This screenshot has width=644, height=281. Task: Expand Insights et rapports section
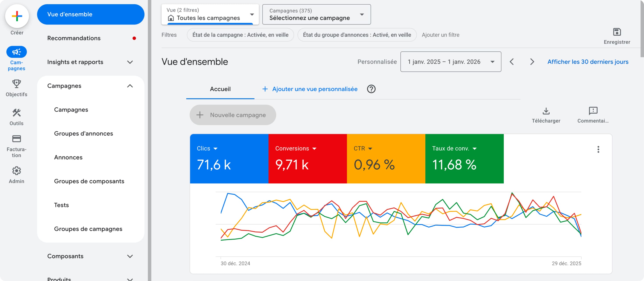[x=130, y=62]
